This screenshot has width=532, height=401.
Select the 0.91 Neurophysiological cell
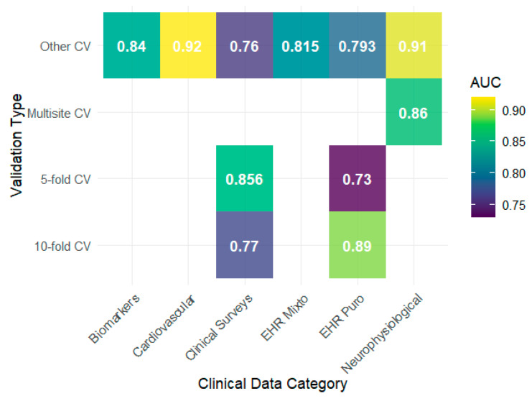[414, 45]
